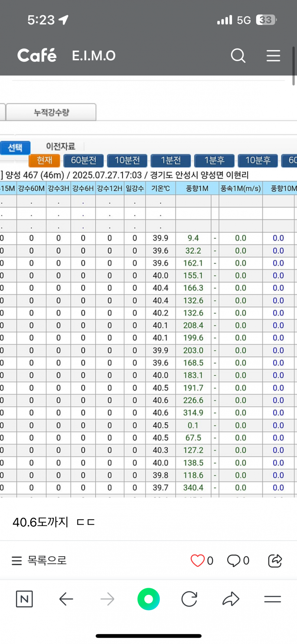This screenshot has height=644, width=297.
Task: Select wind direction value 226.6
Action: [193, 400]
